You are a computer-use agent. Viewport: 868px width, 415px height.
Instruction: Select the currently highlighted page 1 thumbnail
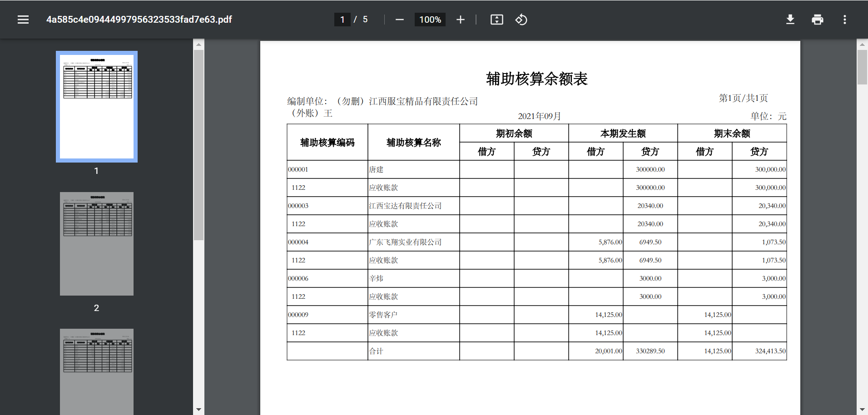click(96, 106)
